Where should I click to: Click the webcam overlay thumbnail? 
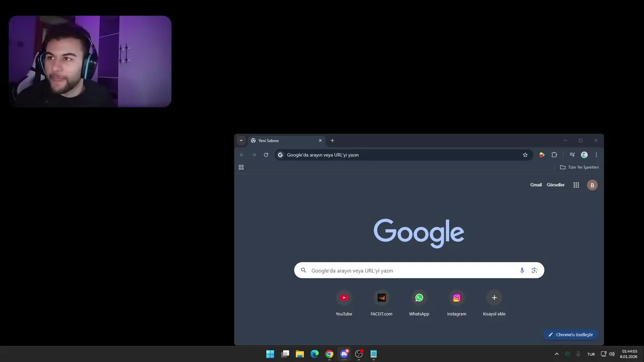point(90,61)
